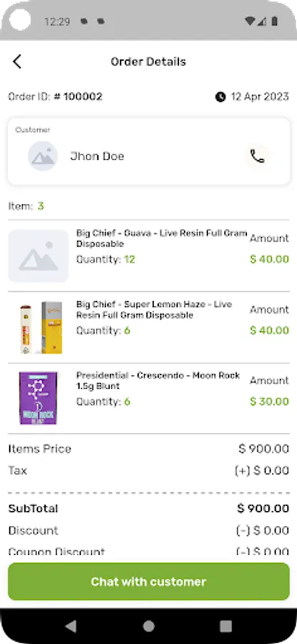Tap the Wi-Fi status bar icon

click(249, 21)
